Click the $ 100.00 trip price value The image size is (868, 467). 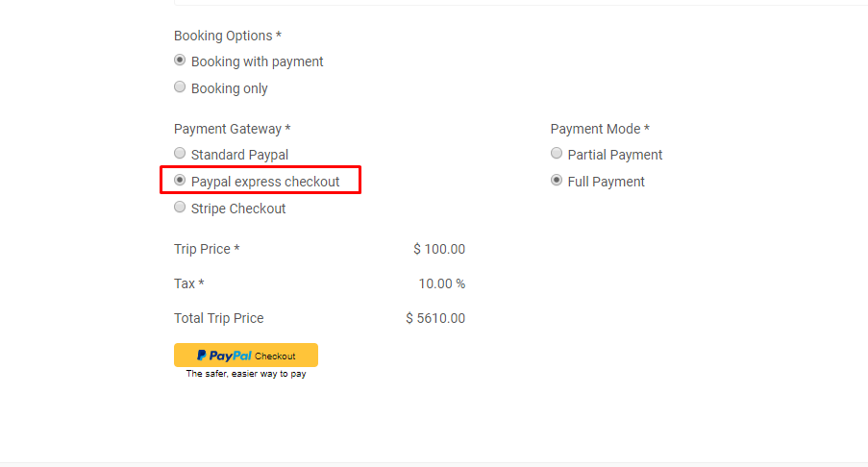tap(439, 249)
